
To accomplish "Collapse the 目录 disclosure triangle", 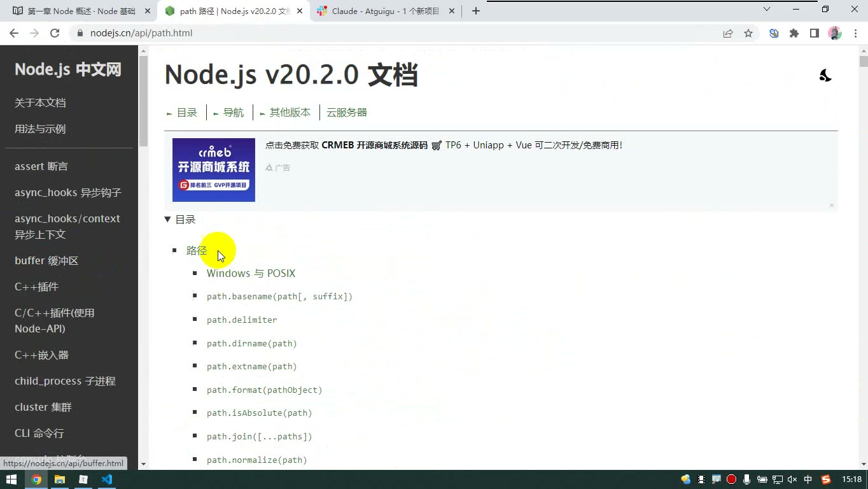I will click(167, 220).
